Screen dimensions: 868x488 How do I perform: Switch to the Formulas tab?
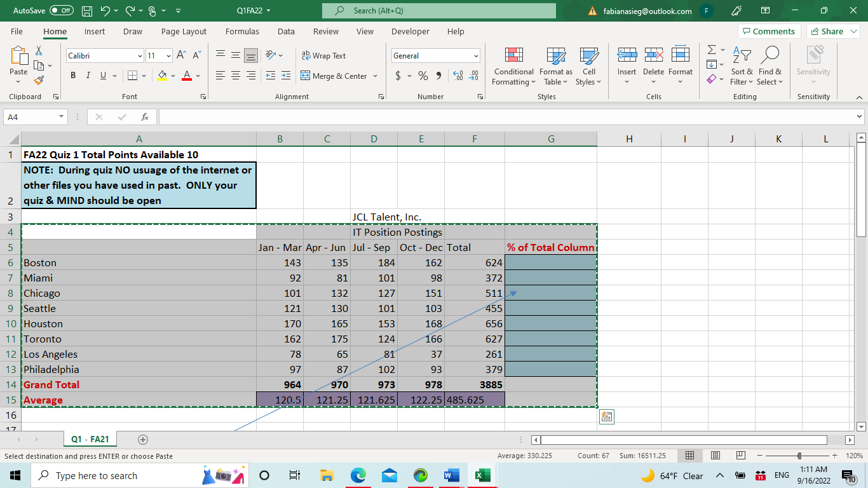click(242, 31)
